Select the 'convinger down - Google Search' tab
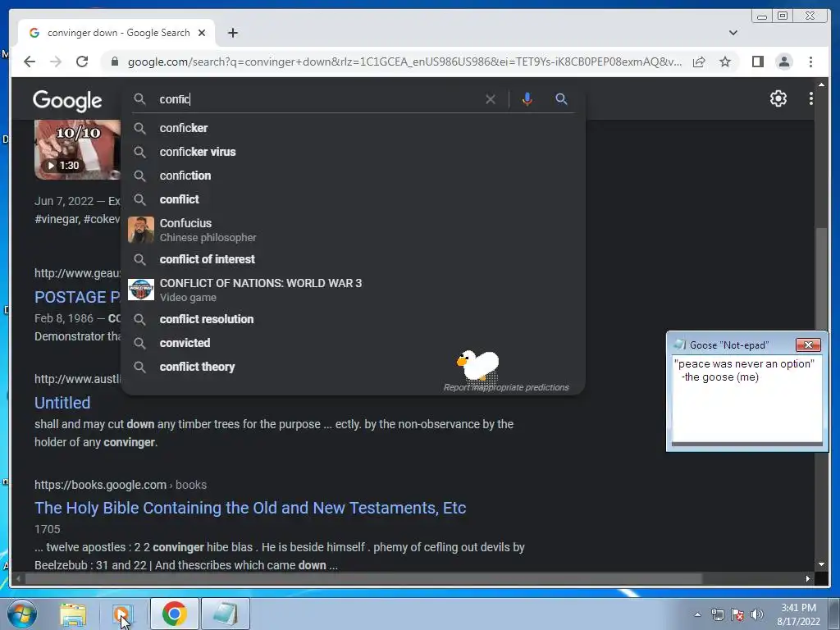 [x=116, y=33]
